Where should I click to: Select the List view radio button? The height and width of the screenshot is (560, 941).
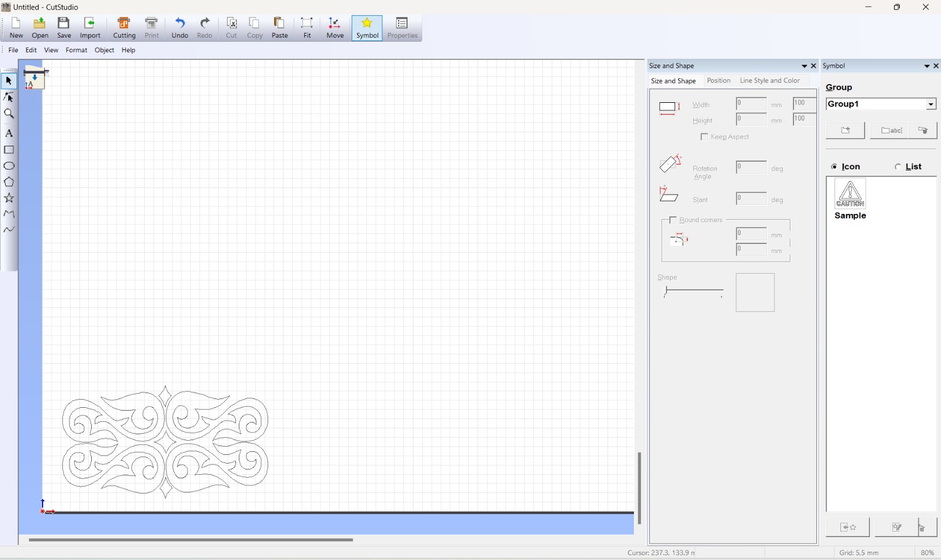[897, 167]
